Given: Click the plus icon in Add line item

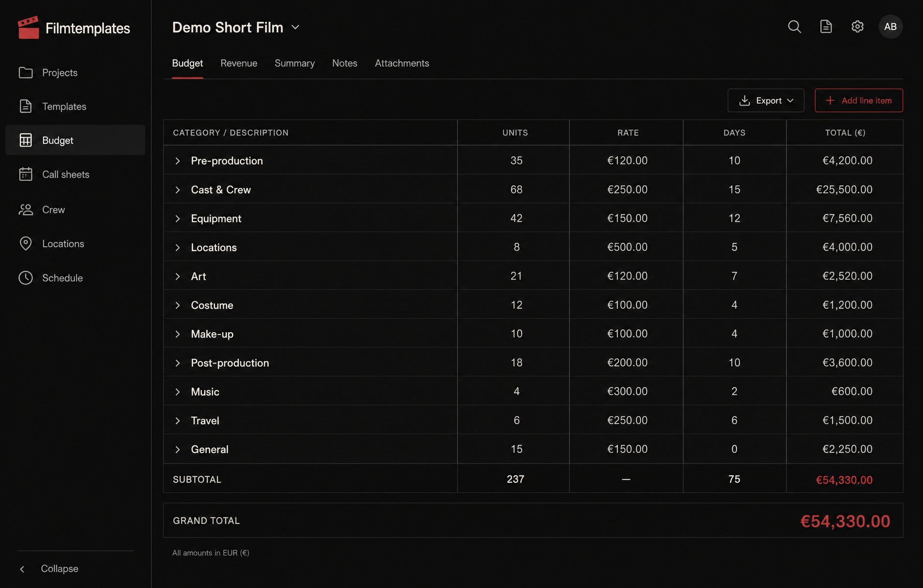Looking at the screenshot, I should (x=830, y=101).
